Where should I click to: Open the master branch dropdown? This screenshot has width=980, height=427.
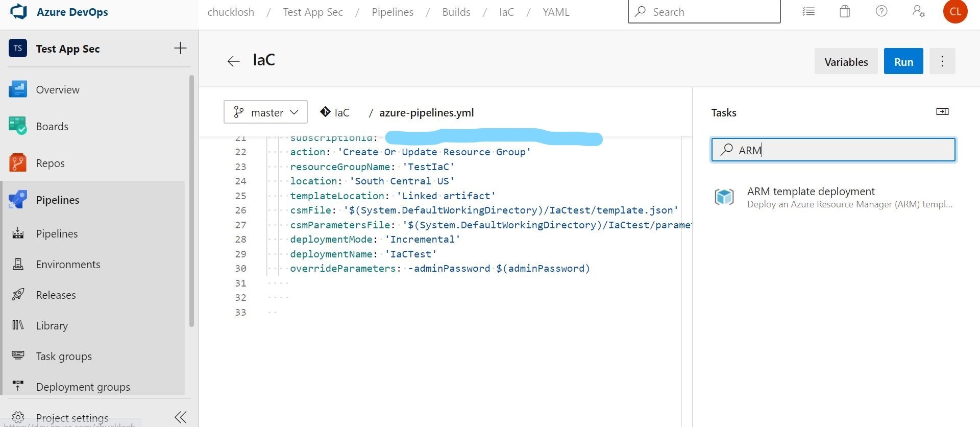coord(265,112)
